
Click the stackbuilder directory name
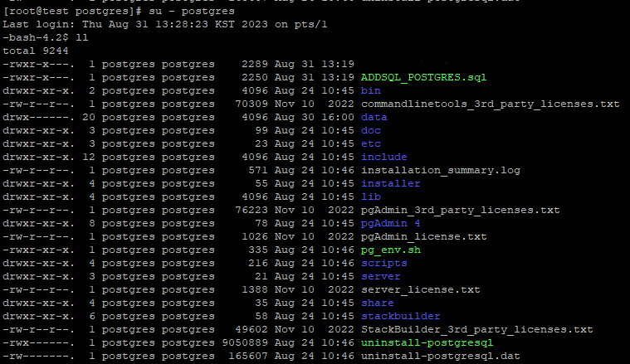[x=401, y=316]
